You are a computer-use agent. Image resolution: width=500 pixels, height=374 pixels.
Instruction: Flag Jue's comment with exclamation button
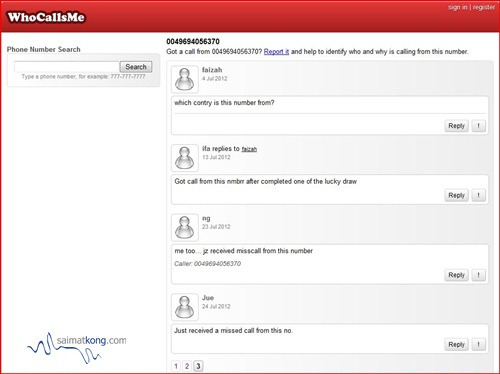click(x=479, y=344)
